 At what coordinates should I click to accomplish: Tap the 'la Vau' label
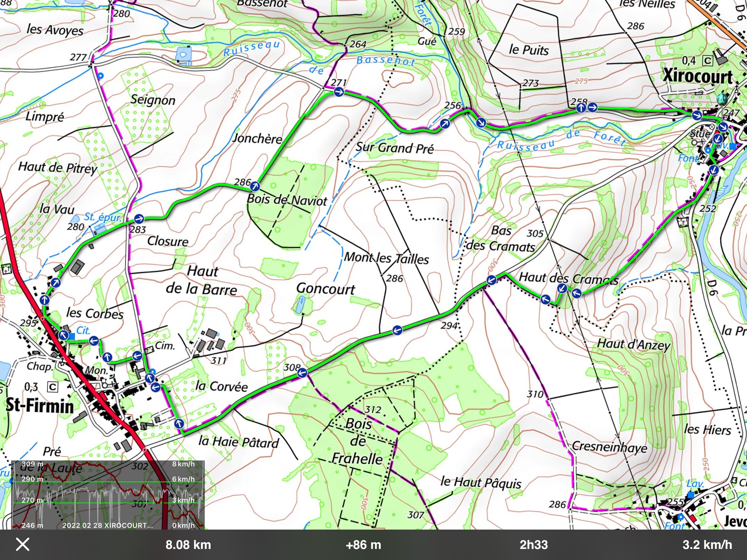[x=57, y=209]
